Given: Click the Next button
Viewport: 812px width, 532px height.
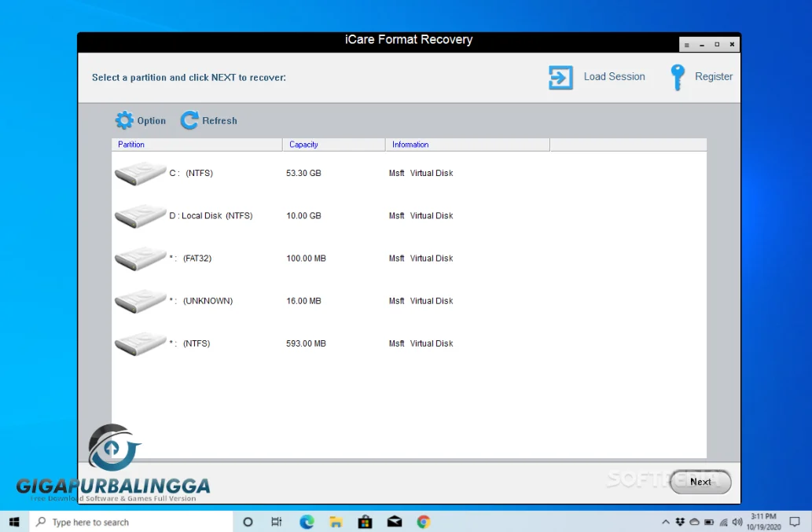Looking at the screenshot, I should 700,482.
